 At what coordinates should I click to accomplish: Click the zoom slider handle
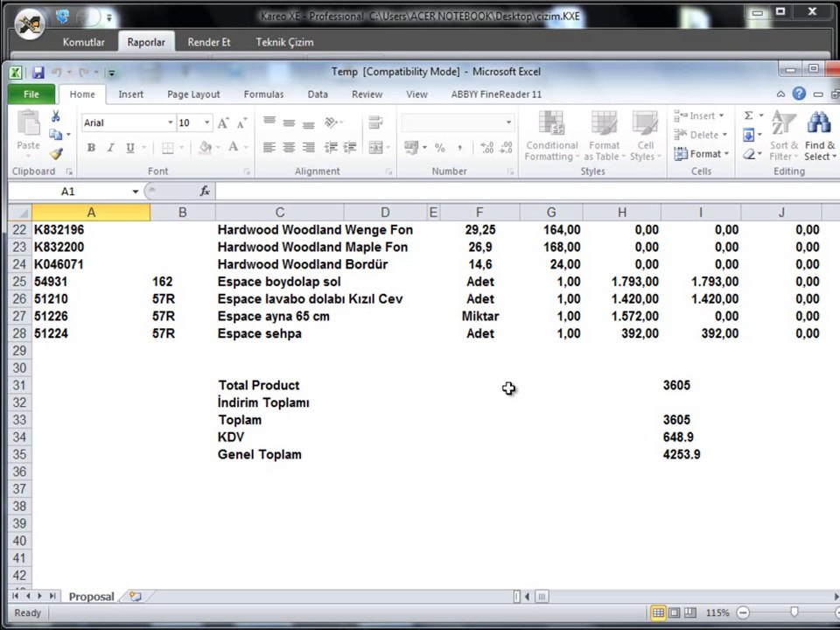[794, 612]
